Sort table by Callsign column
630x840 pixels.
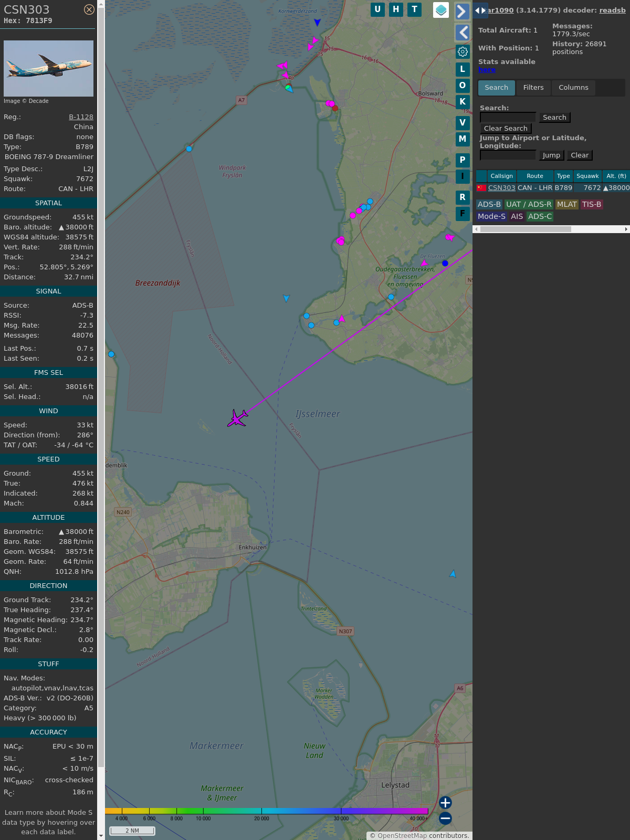(x=501, y=176)
